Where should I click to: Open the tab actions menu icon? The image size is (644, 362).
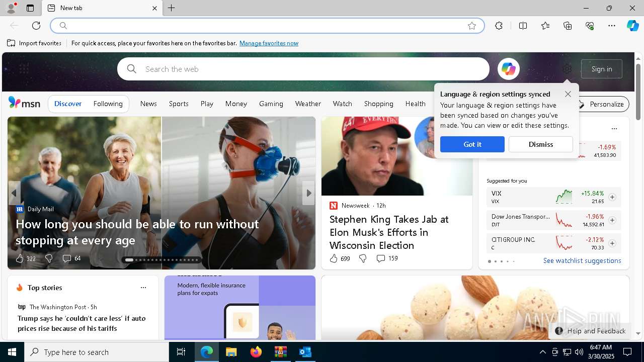click(x=30, y=8)
